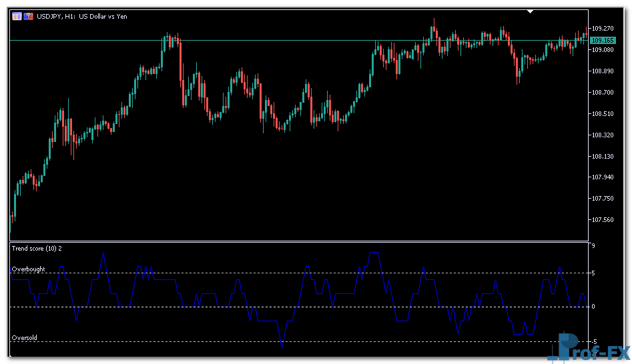Click the chart shift triangle marker
The image size is (632, 364).
point(531,11)
